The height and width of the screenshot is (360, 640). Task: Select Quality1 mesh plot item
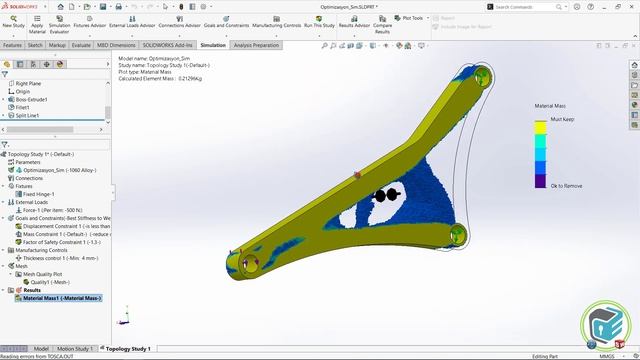tap(47, 282)
